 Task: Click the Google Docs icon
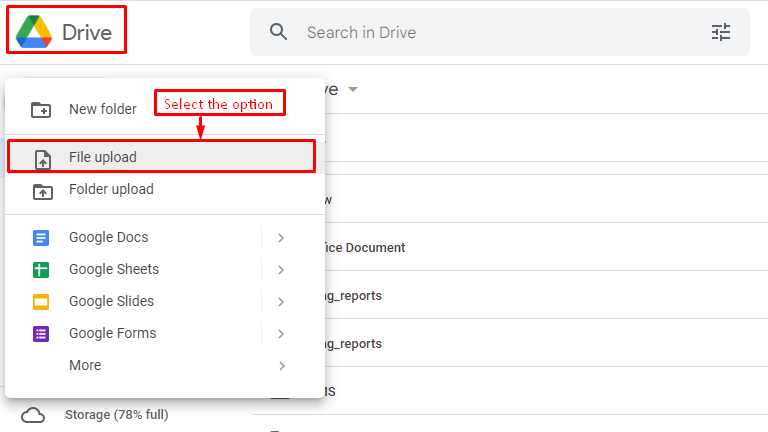[41, 238]
